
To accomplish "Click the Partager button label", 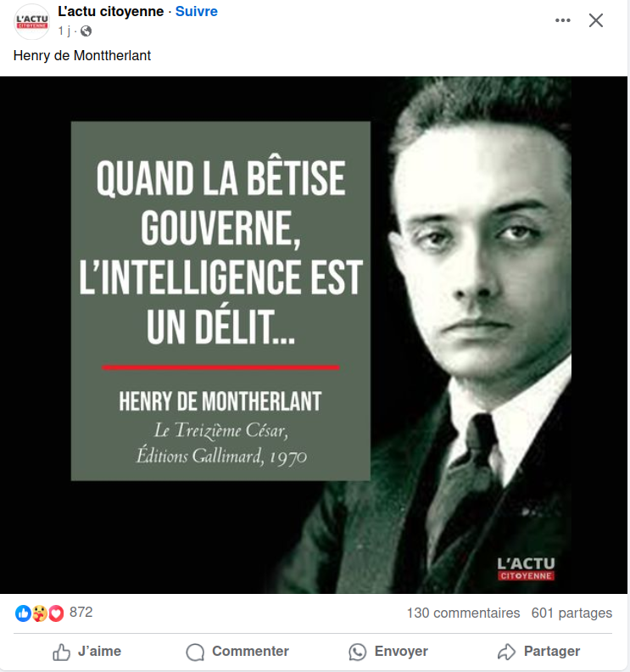I will 552,651.
